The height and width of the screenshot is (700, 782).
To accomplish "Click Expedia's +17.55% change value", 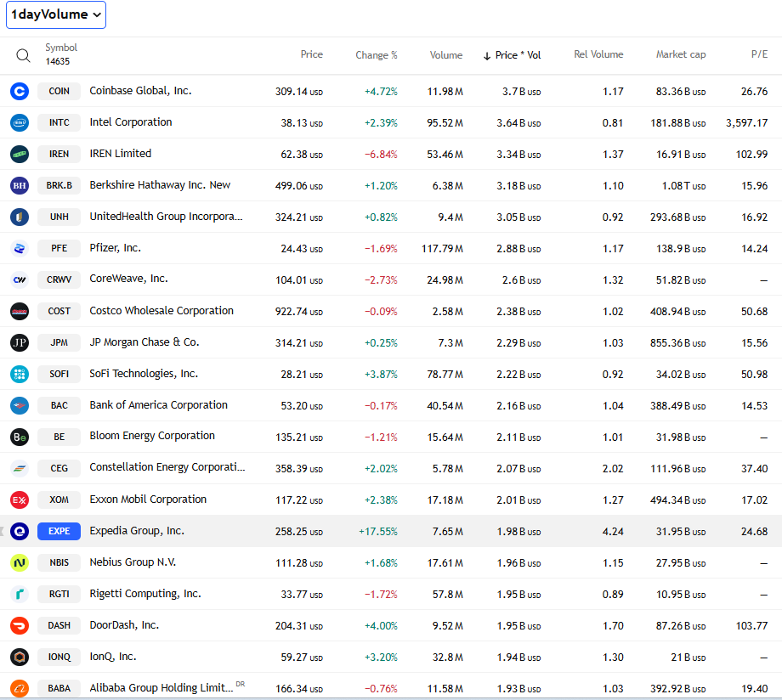I will tap(378, 532).
